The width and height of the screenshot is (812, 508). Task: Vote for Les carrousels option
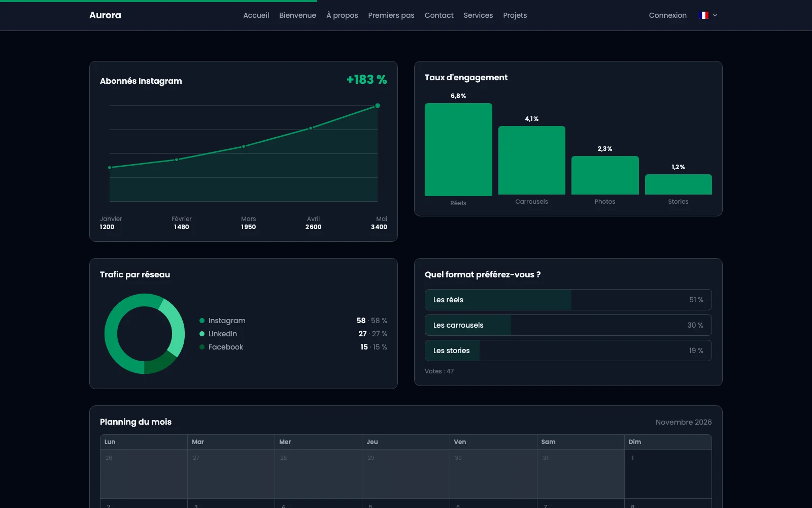click(x=568, y=325)
